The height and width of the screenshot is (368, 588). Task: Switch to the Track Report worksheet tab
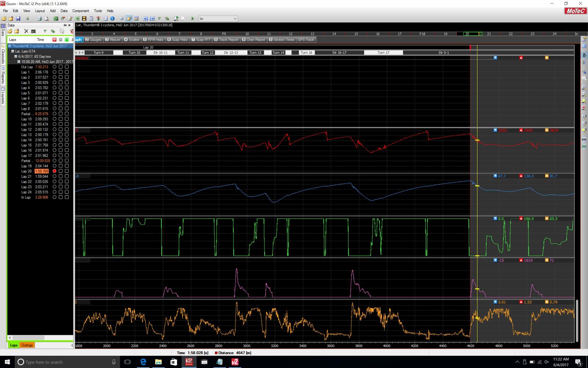[226, 40]
